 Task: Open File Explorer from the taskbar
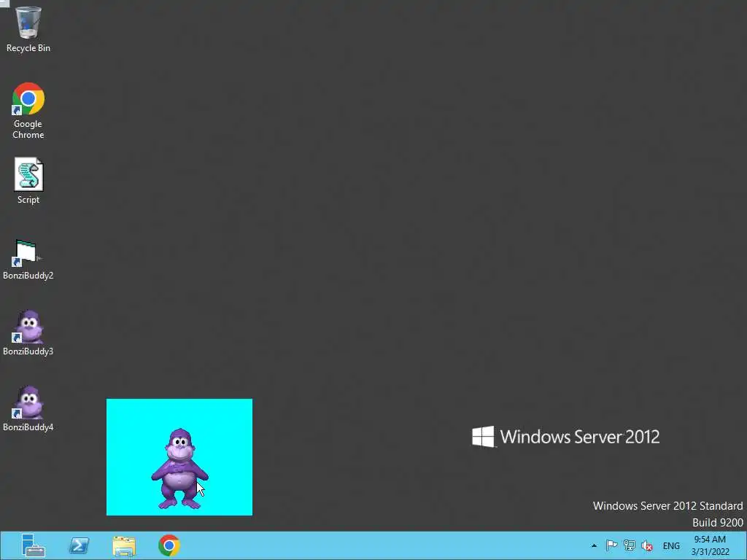pyautogui.click(x=124, y=545)
